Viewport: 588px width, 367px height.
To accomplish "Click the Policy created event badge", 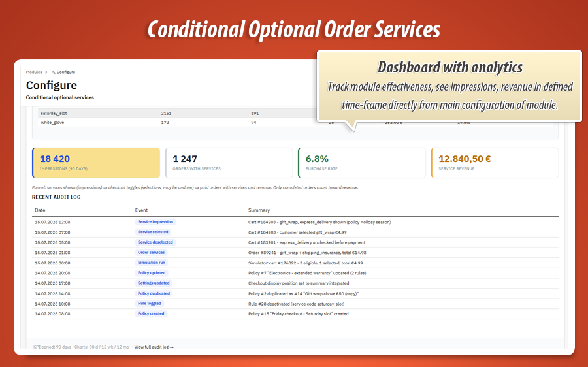I will [151, 313].
